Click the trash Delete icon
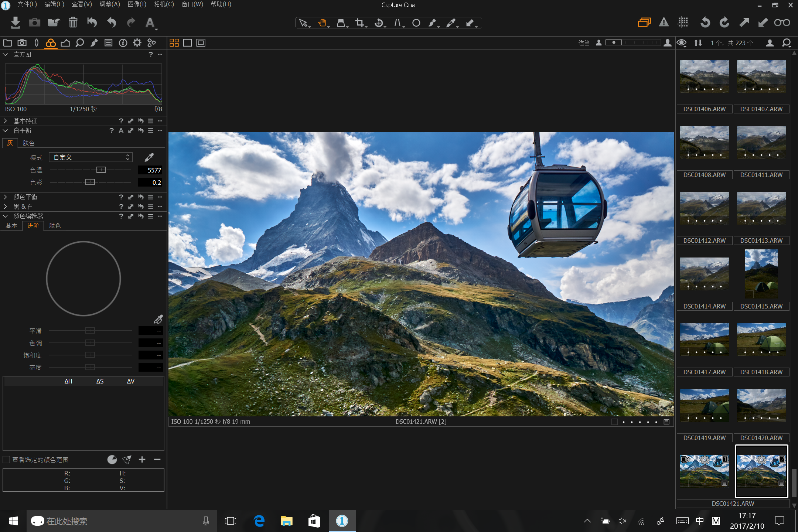Screen dimensions: 798x532 tap(73, 23)
